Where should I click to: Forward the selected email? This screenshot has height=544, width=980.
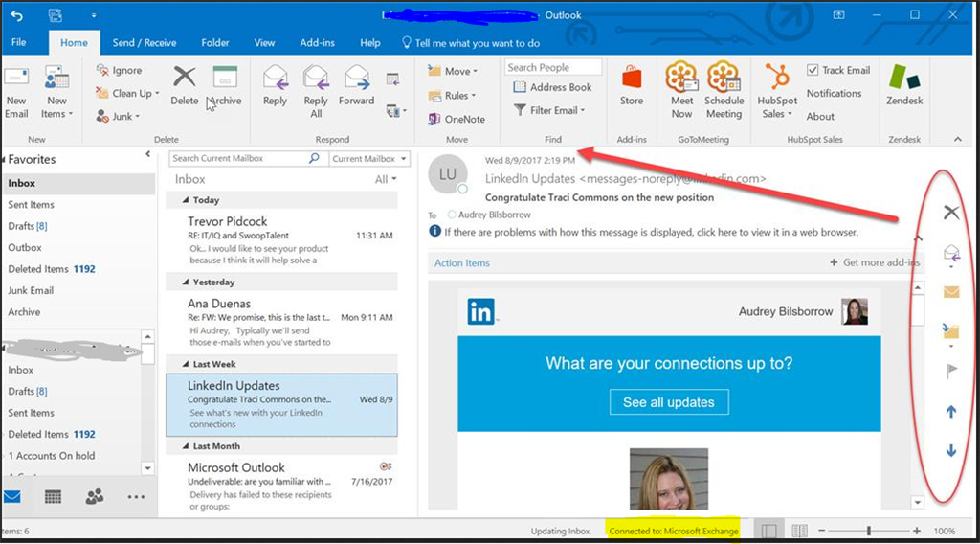[356, 85]
